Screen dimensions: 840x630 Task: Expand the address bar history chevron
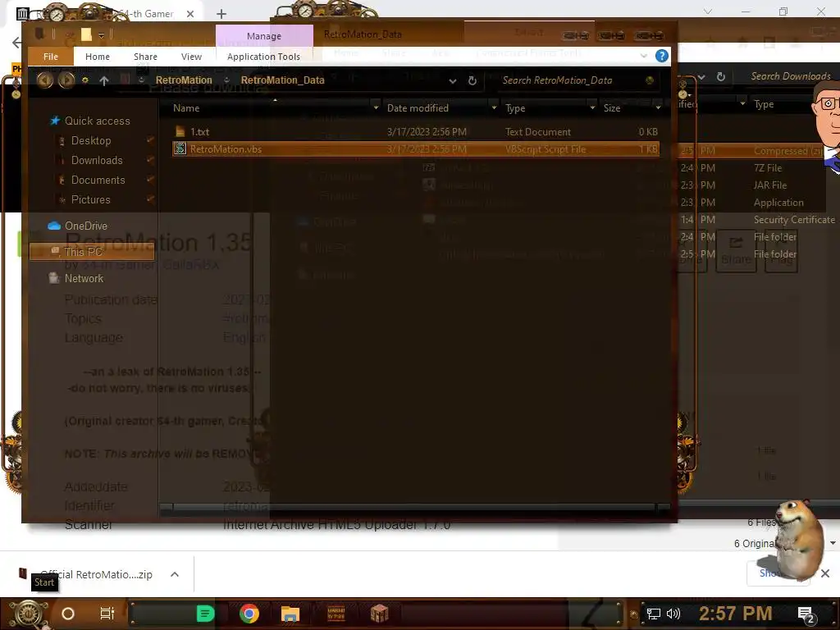click(x=453, y=81)
